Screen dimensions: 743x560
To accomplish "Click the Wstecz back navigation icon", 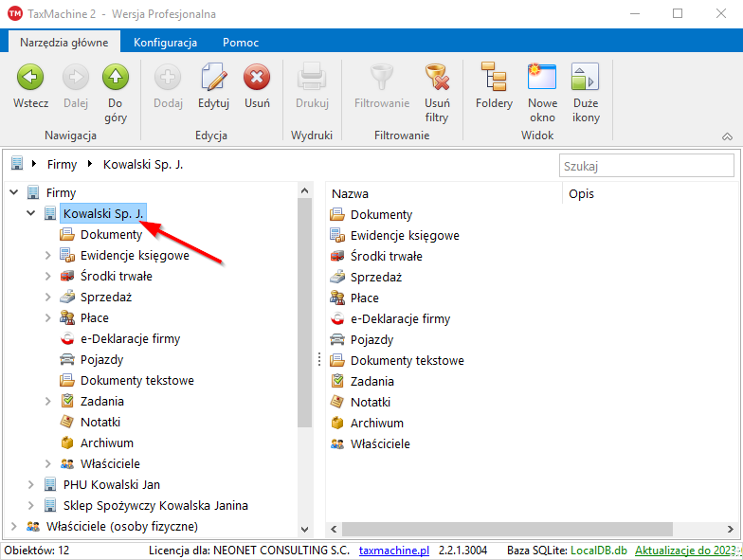I will (30, 79).
